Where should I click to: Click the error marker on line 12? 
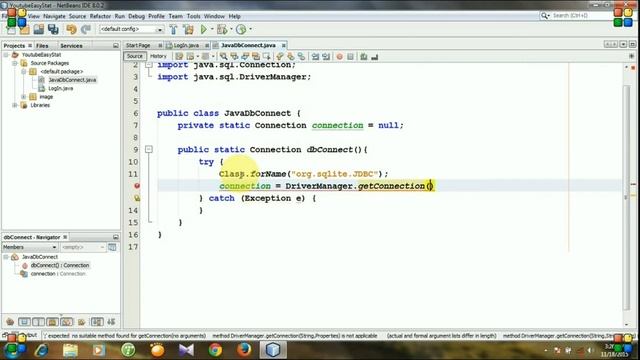pyautogui.click(x=137, y=186)
